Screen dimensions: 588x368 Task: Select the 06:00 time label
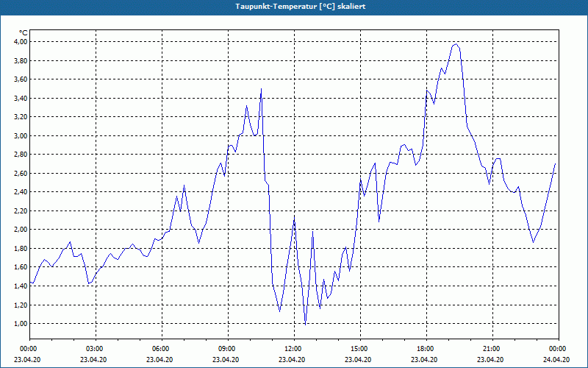[162, 349]
